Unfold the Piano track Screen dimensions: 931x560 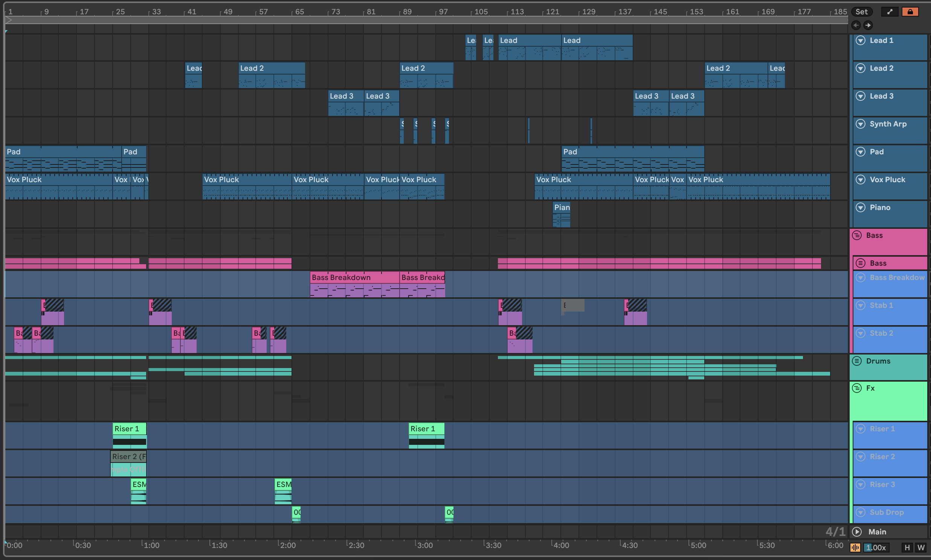[x=861, y=207]
